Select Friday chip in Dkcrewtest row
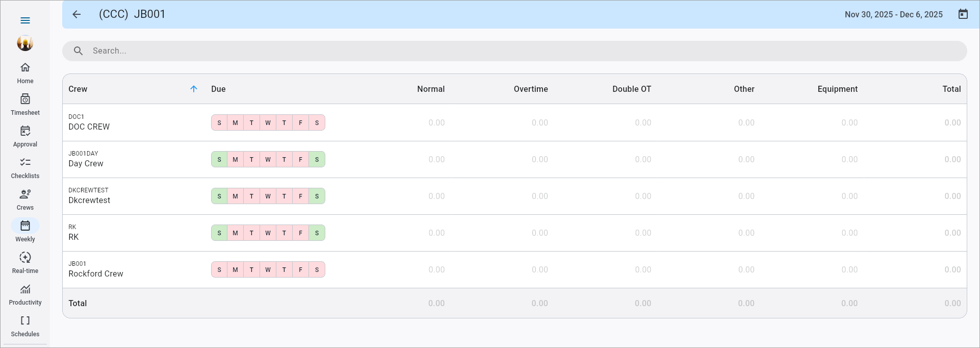980x348 pixels. point(300,196)
